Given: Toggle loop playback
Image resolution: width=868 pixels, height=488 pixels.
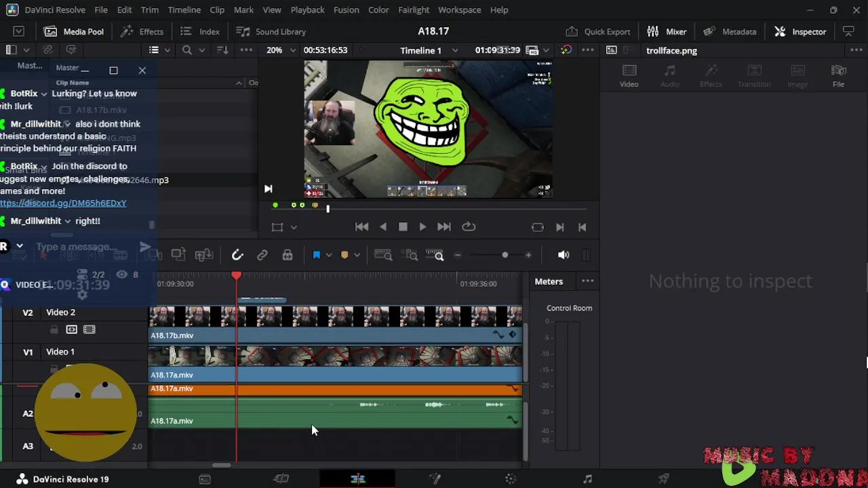Looking at the screenshot, I should coord(469,227).
